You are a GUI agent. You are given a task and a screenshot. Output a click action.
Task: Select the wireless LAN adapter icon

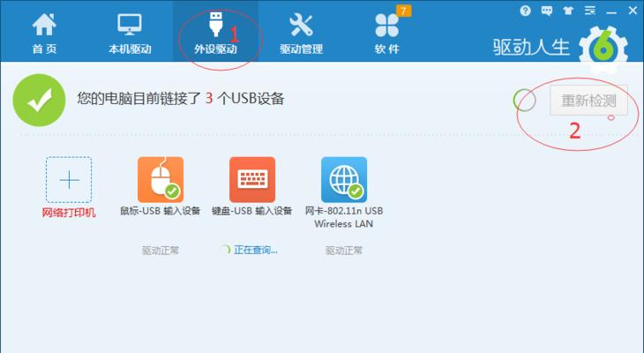(x=344, y=179)
